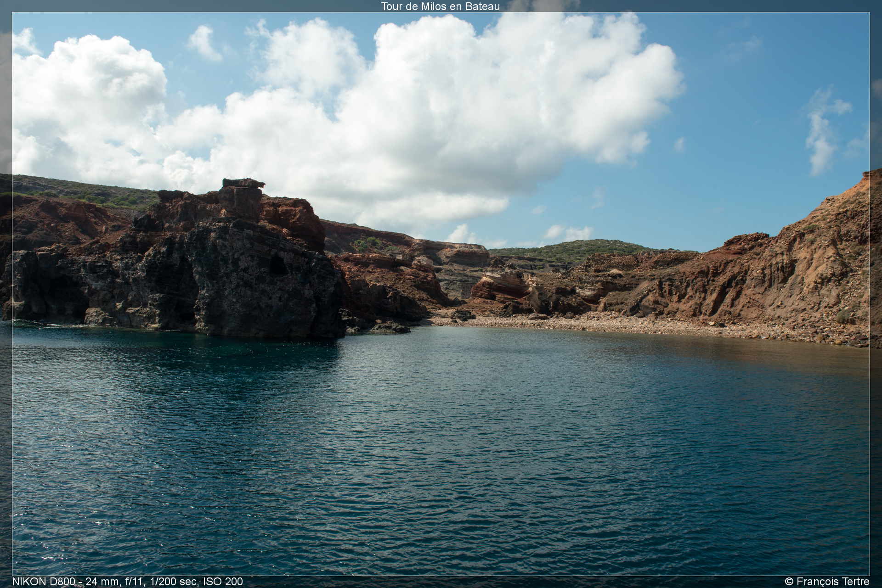
Task: Click the title 'Tour de Milos en Bateau'
Action: pos(440,6)
